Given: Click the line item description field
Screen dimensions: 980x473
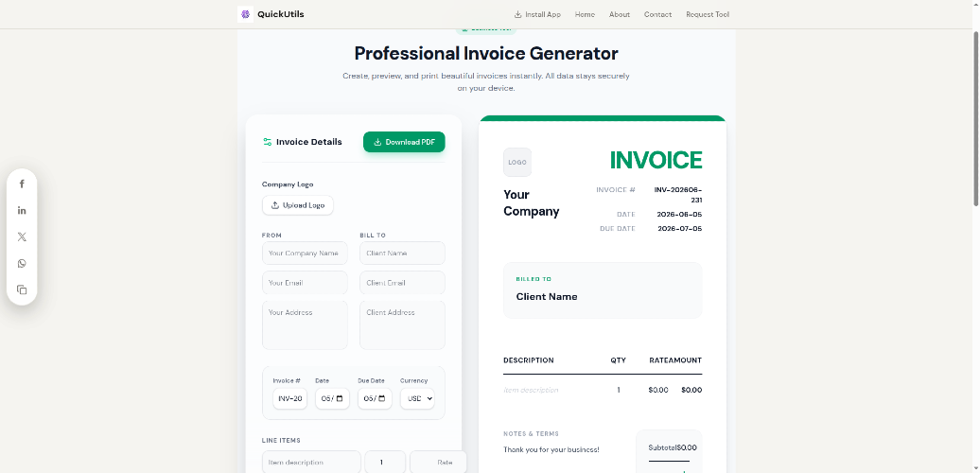Looking at the screenshot, I should click(x=311, y=463).
